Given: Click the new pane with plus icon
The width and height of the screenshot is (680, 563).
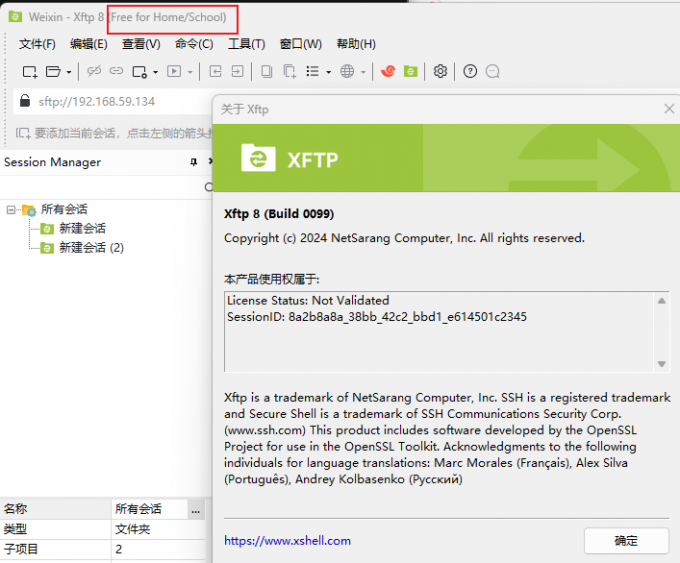Looking at the screenshot, I should coord(289,72).
